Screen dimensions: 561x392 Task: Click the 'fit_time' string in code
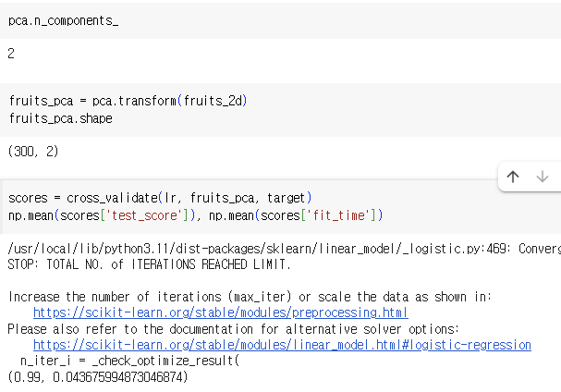tap(338, 215)
